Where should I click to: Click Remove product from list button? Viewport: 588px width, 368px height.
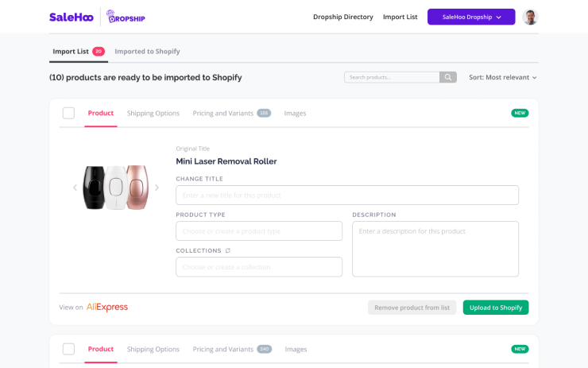412,308
